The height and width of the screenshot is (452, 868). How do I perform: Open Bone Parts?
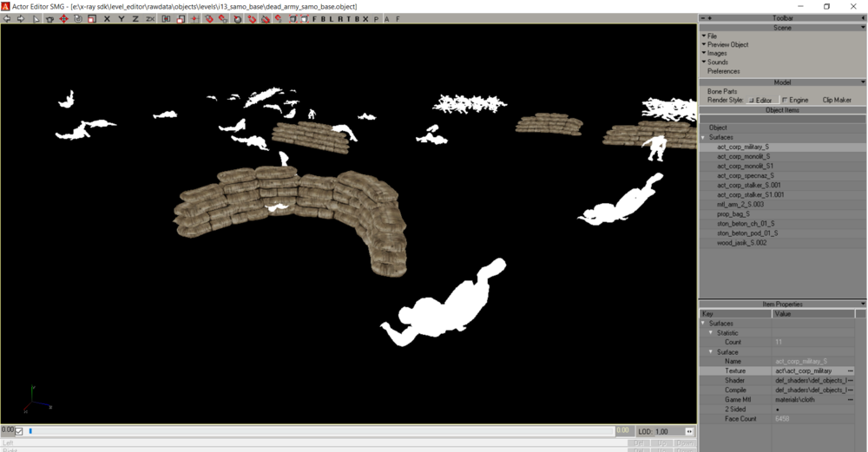point(722,91)
